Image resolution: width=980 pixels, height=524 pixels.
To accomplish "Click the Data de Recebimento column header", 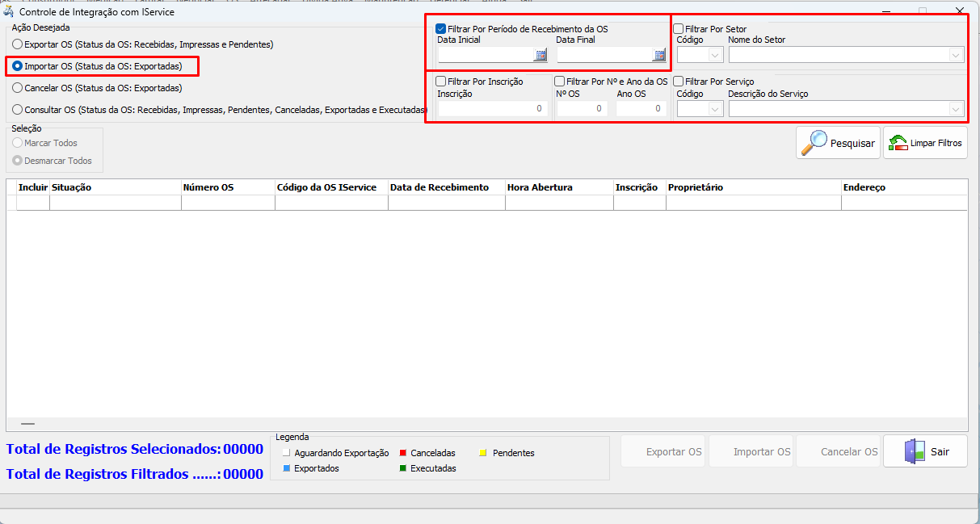I will [x=440, y=187].
